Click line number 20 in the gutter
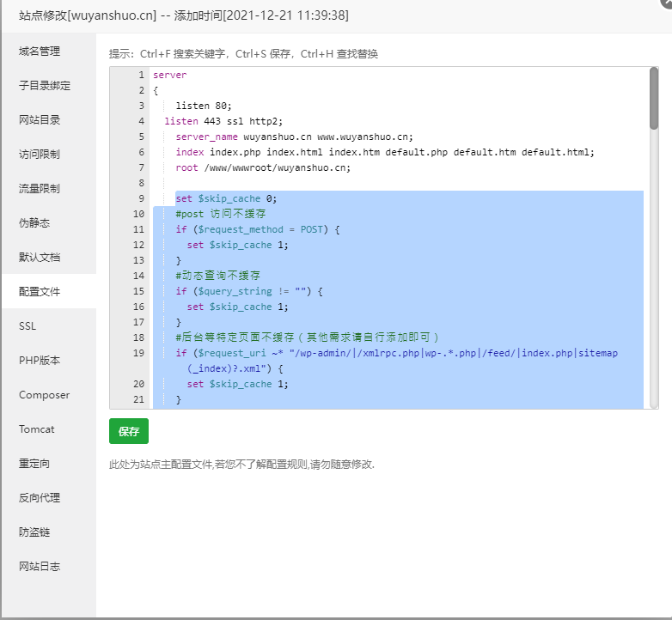This screenshot has height=620, width=672. click(x=138, y=384)
